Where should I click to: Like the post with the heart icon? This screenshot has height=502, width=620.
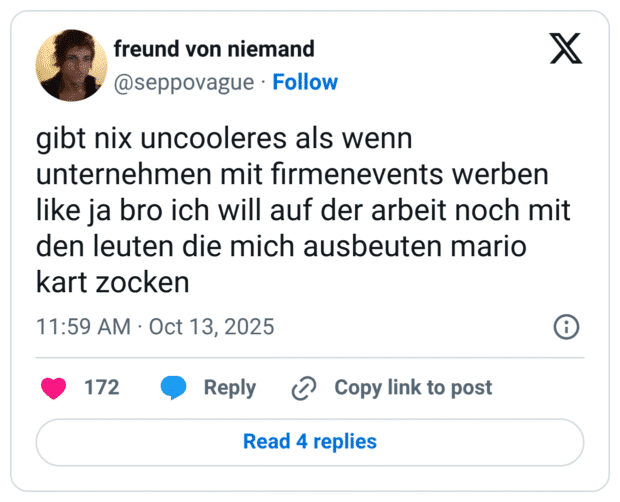click(53, 388)
